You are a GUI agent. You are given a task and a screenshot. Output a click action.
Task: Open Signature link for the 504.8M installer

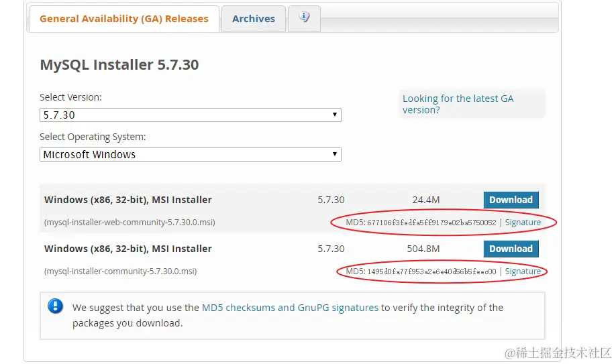[x=523, y=271]
